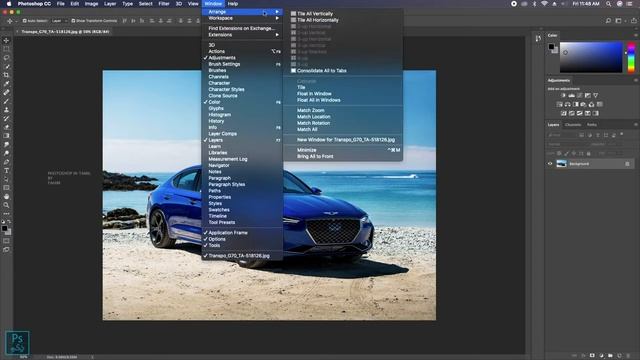Select the Eraser tool
Viewport: 640px width, 360px height.
(6, 127)
